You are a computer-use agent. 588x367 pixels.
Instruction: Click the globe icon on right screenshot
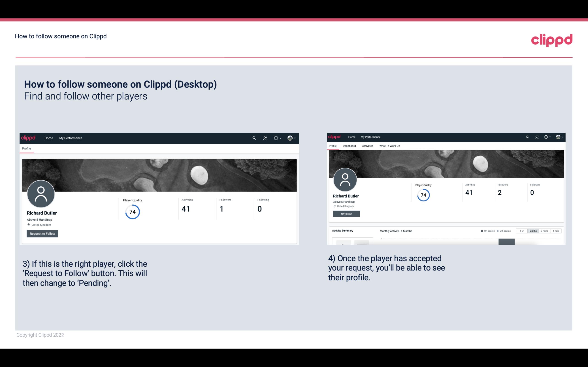coord(558,137)
